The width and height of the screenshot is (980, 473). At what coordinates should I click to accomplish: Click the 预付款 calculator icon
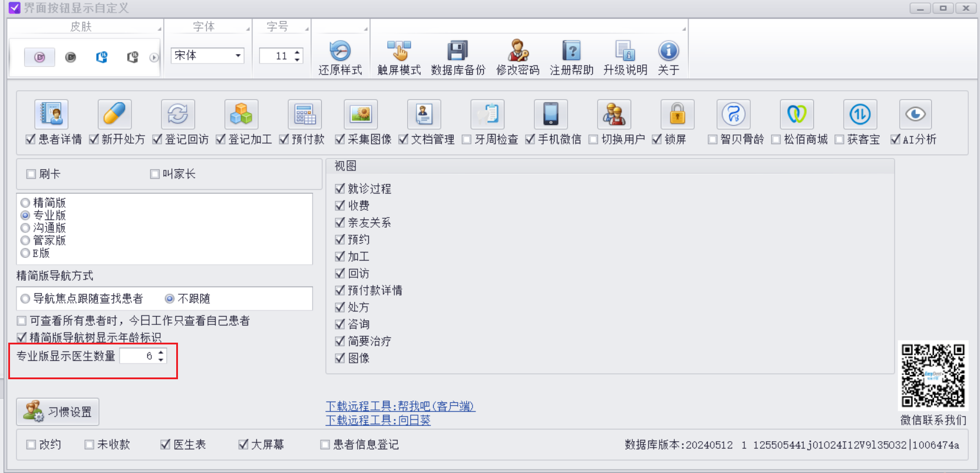[x=305, y=114]
